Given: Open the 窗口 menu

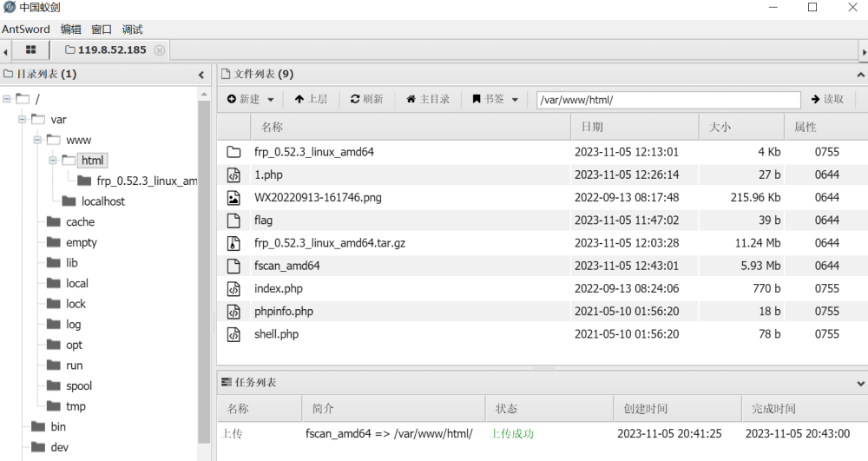Looking at the screenshot, I should click(102, 30).
